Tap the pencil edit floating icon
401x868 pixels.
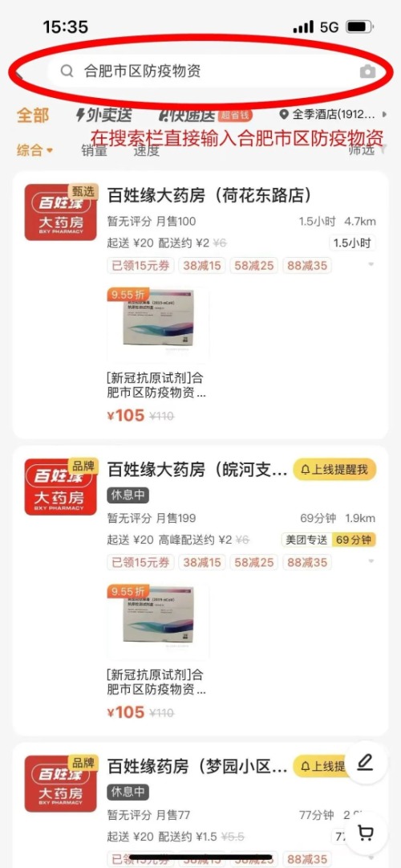pos(365,764)
